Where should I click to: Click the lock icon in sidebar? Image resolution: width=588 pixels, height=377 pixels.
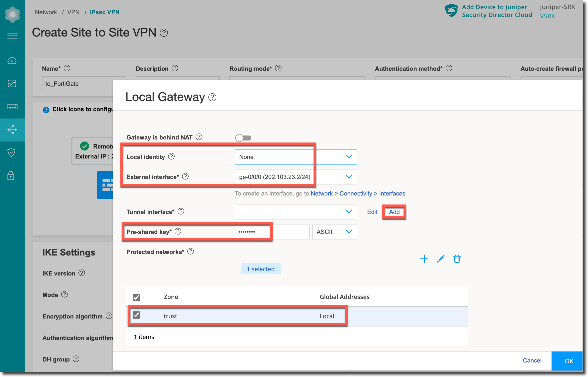[11, 175]
